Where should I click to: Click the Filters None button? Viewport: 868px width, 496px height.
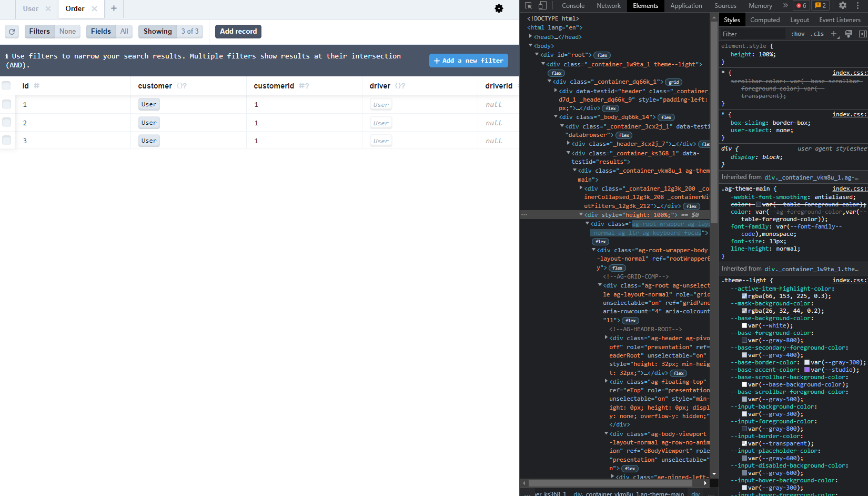[53, 32]
